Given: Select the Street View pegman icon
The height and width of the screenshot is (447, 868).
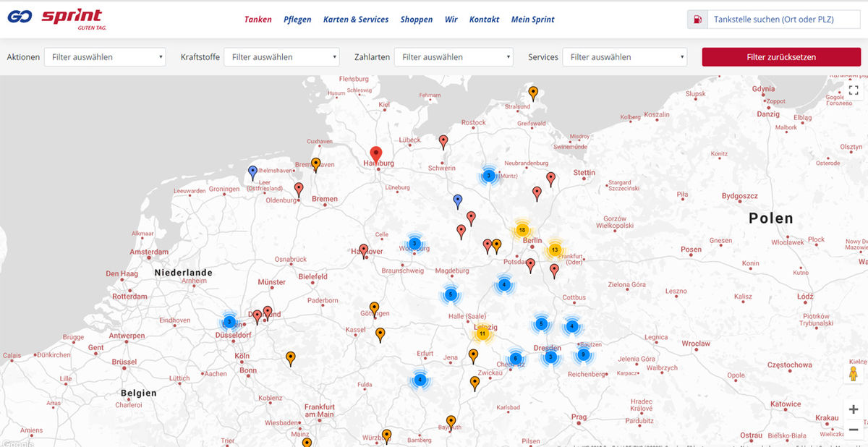Looking at the screenshot, I should point(854,372).
